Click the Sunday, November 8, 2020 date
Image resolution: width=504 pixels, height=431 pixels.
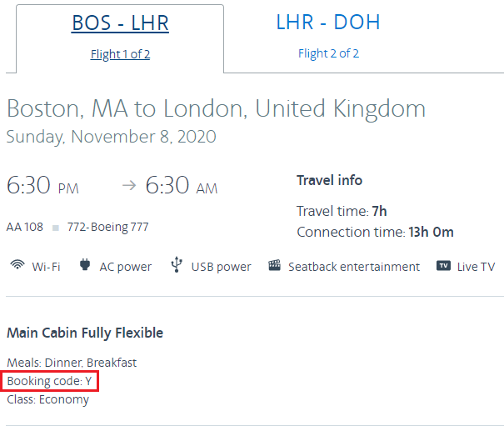point(111,136)
